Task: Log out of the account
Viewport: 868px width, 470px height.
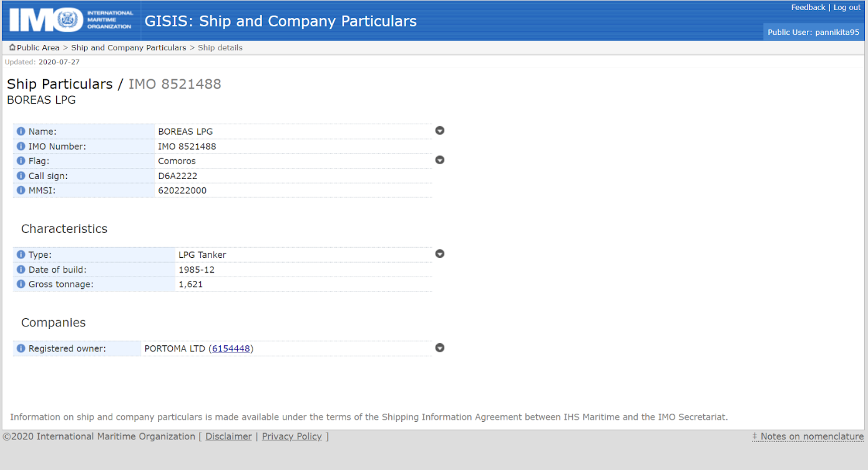Action: [x=847, y=7]
